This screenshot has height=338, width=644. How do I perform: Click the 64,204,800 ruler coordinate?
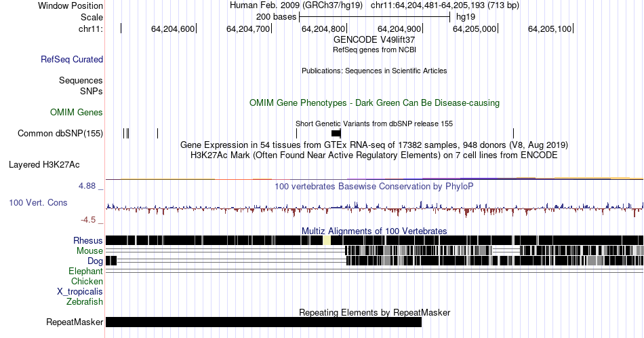pos(323,29)
